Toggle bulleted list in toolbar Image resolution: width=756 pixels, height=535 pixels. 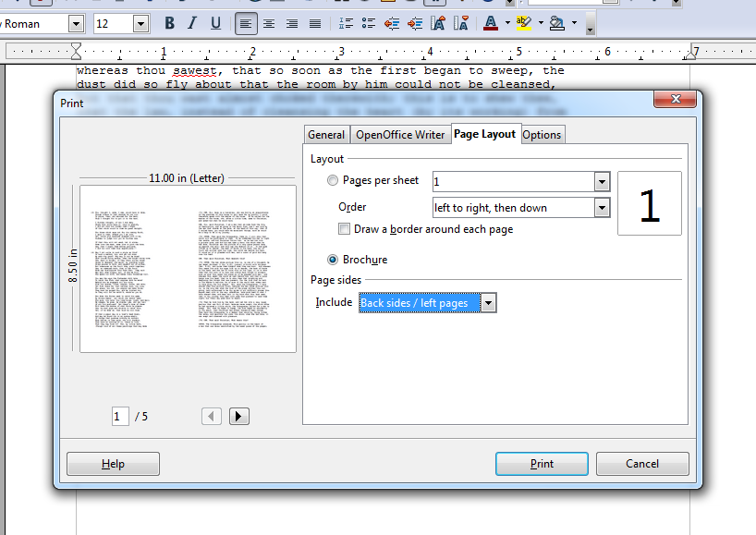coord(369,23)
